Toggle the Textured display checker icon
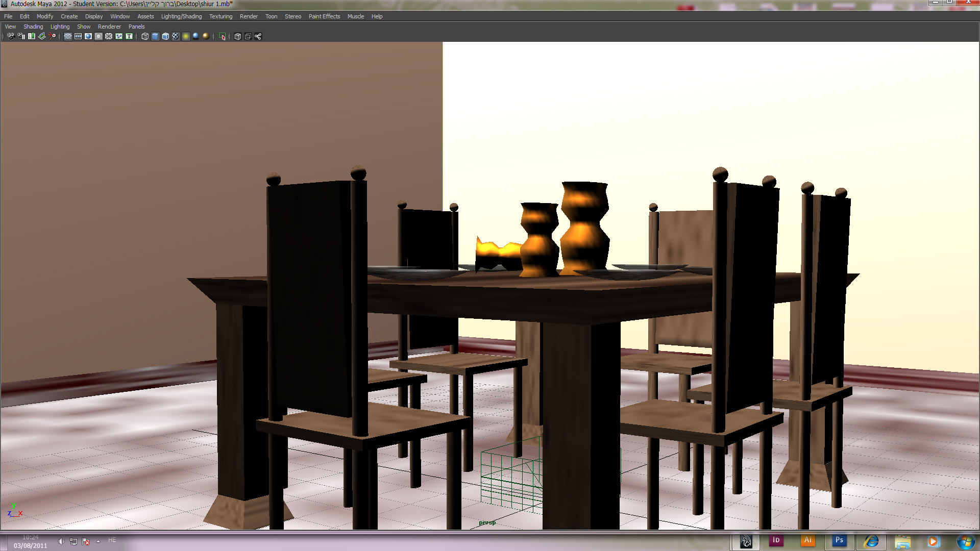This screenshot has height=551, width=980. [x=176, y=36]
